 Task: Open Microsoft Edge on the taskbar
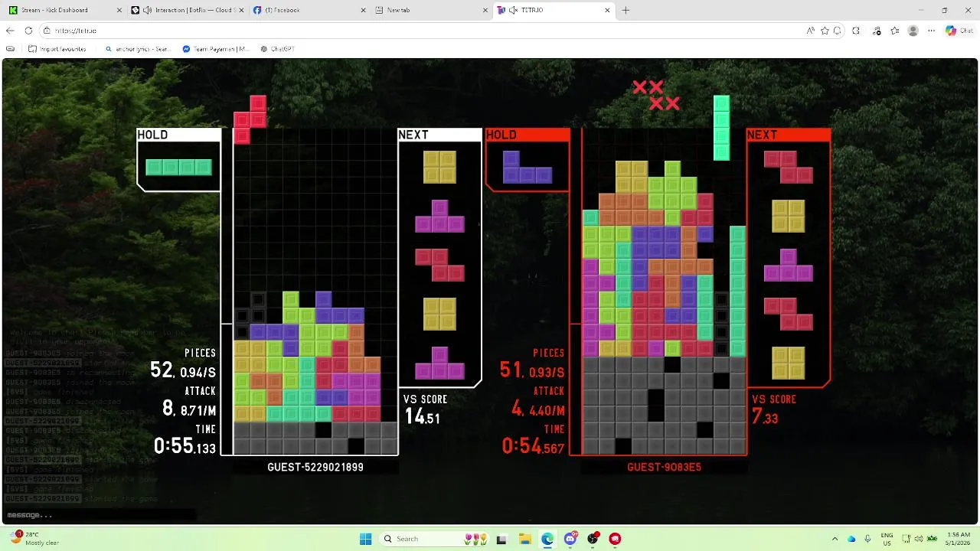tap(547, 539)
